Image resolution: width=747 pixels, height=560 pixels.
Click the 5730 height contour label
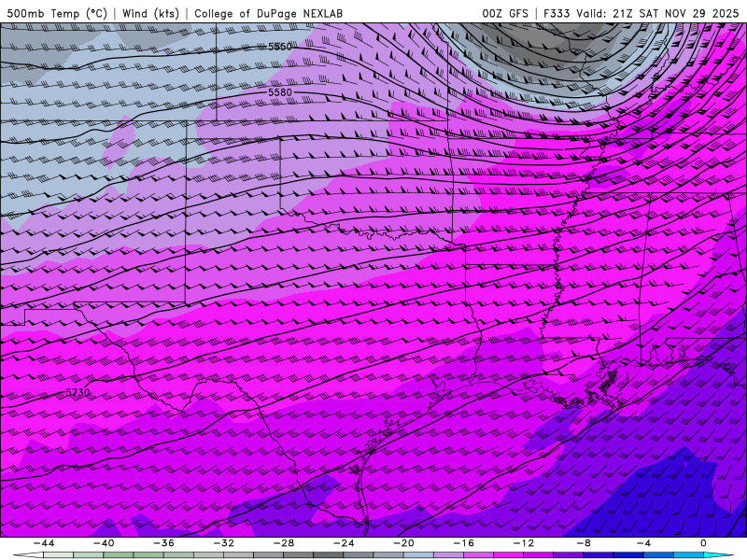78,392
